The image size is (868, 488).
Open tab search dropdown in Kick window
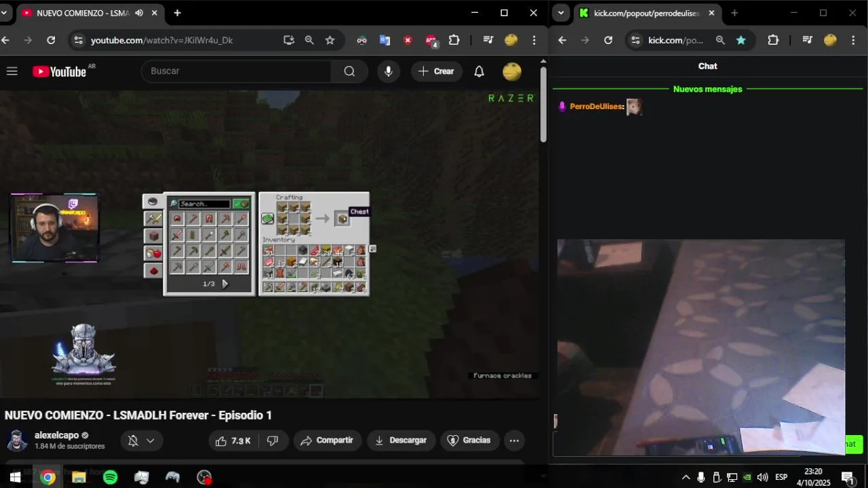(561, 13)
